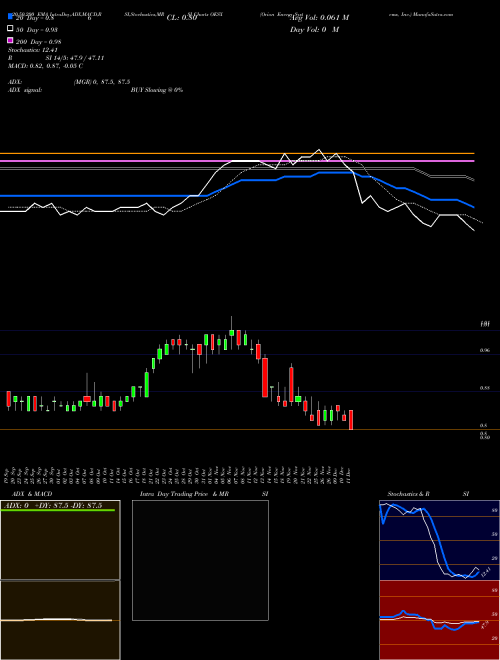
Task: Click the 'ADX: 0 +DY: 87.5 -DY: 87.5' header
Action: click(x=53, y=506)
